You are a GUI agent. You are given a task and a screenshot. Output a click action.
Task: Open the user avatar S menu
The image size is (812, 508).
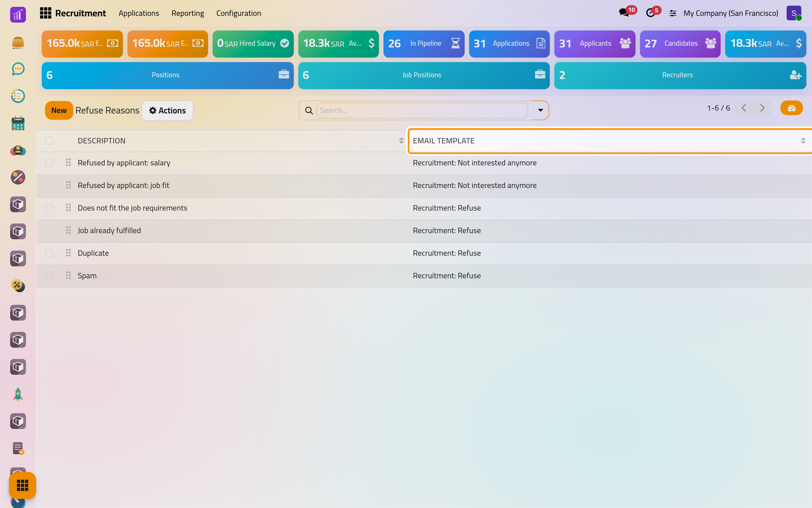[794, 13]
